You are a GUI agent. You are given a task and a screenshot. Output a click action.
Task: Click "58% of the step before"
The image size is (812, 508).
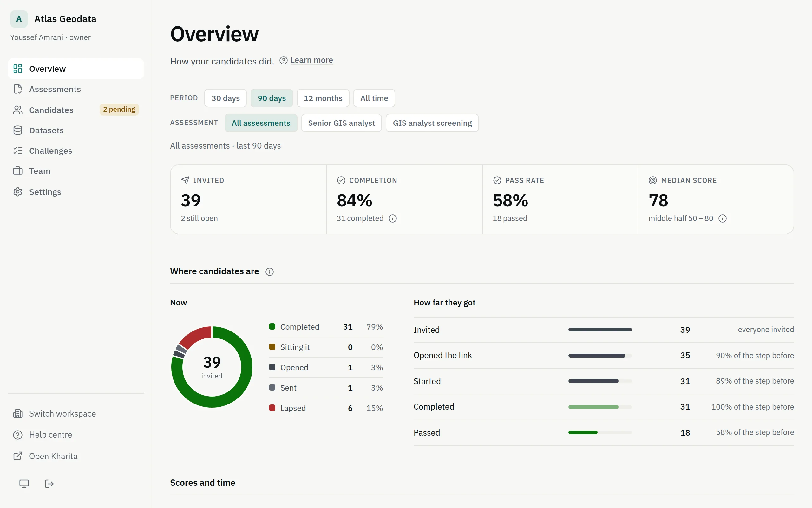click(755, 432)
